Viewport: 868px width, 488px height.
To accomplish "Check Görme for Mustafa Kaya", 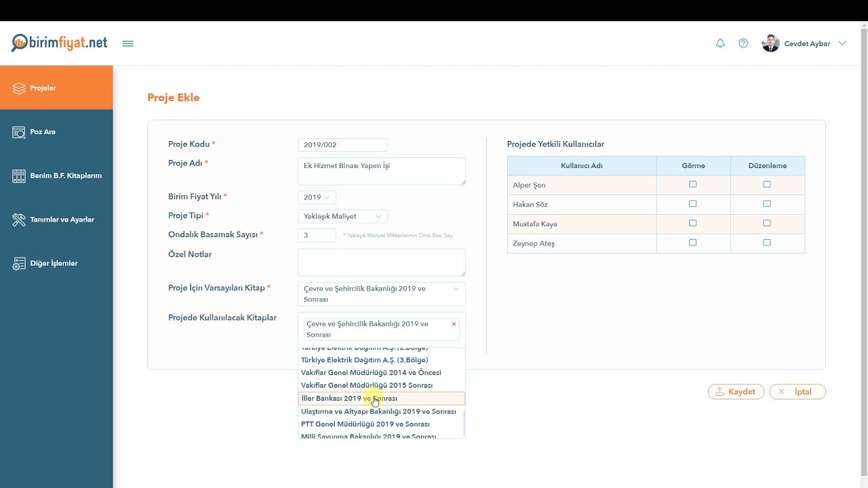I will coord(692,223).
